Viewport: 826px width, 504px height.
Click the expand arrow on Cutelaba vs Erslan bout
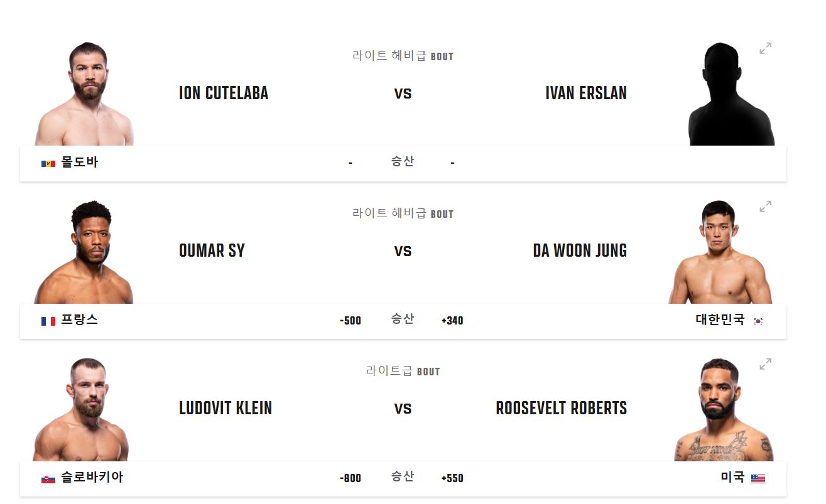(x=765, y=48)
